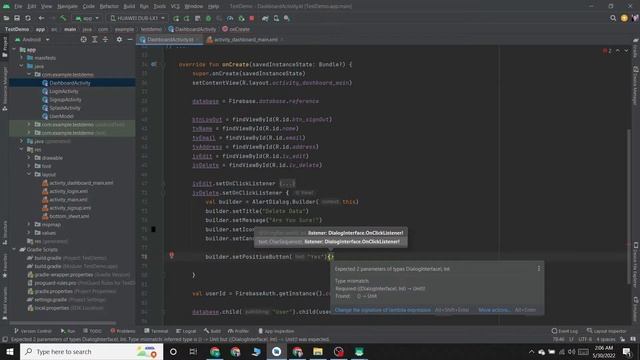Click the Apply Changes and Restart icon
This screenshot has width=640, height=360.
tap(187, 18)
